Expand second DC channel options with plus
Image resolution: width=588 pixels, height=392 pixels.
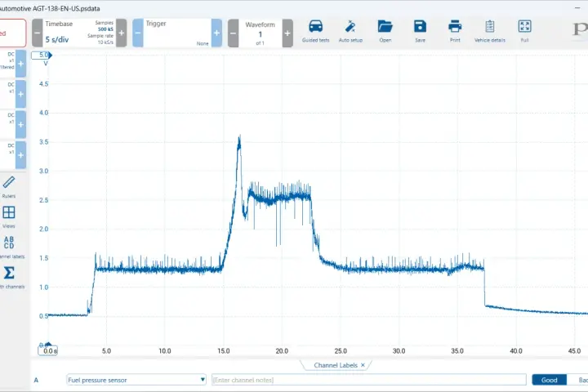[x=21, y=94]
